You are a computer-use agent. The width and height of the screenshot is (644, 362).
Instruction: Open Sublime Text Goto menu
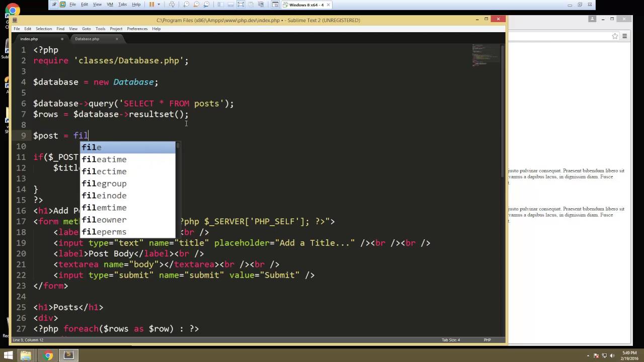pyautogui.click(x=87, y=29)
